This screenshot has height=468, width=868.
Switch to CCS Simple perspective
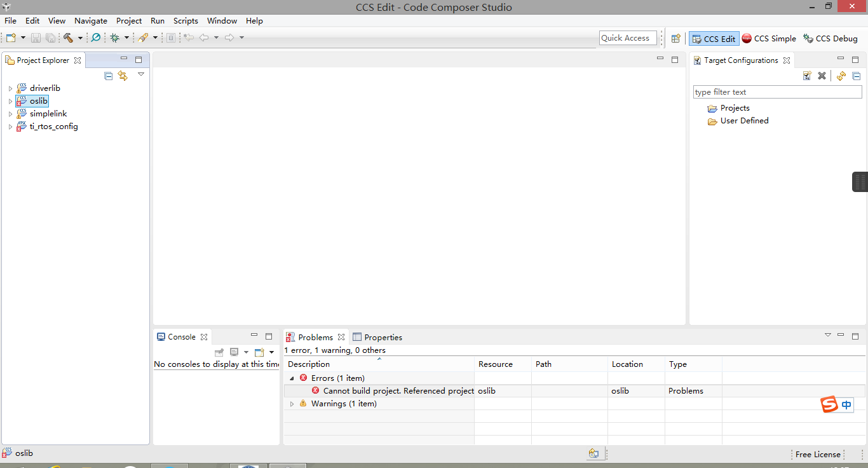(x=769, y=39)
